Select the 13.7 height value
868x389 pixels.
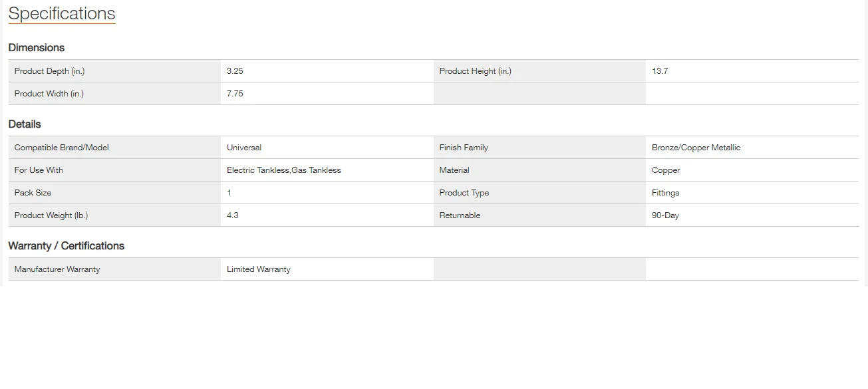660,71
